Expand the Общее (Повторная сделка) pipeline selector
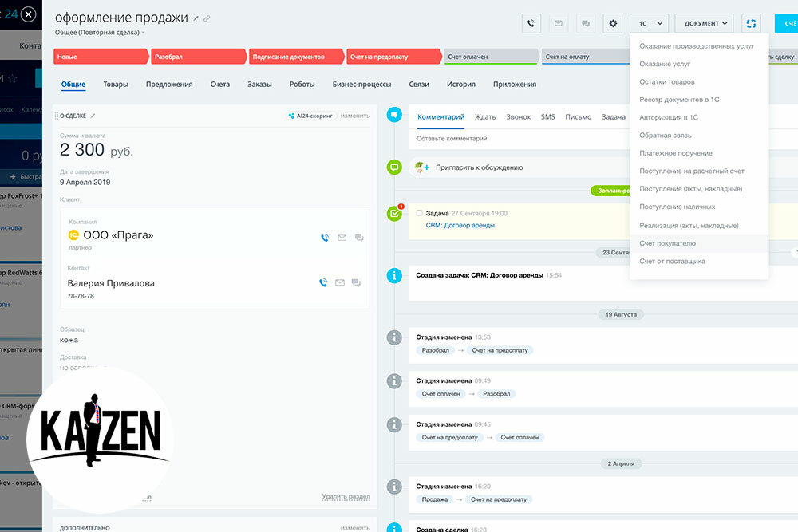This screenshot has height=532, width=798. (100, 33)
